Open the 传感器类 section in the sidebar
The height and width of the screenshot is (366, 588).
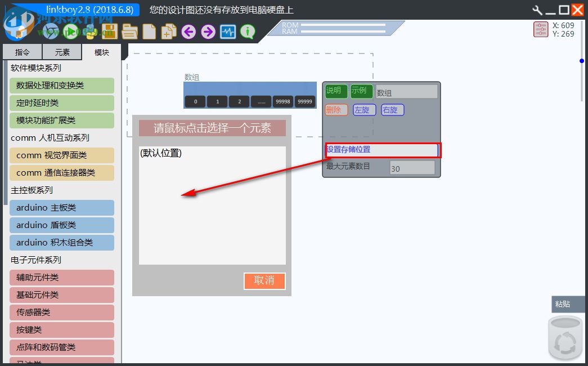62,313
